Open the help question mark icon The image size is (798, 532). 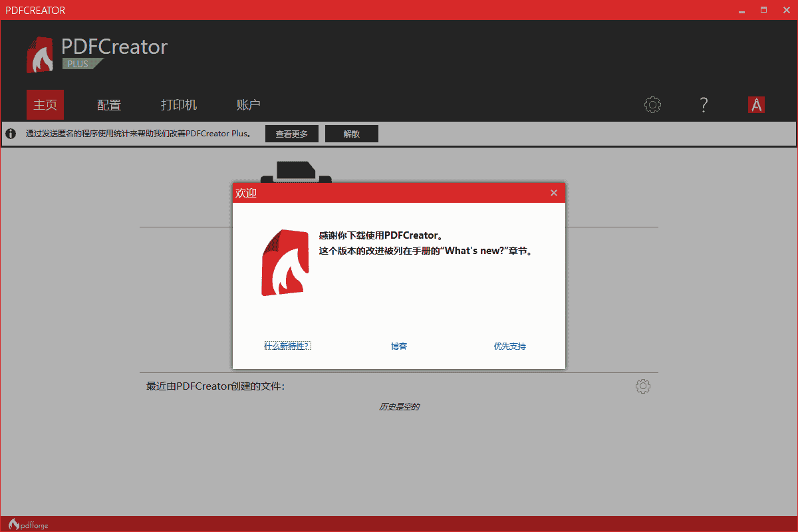(704, 104)
